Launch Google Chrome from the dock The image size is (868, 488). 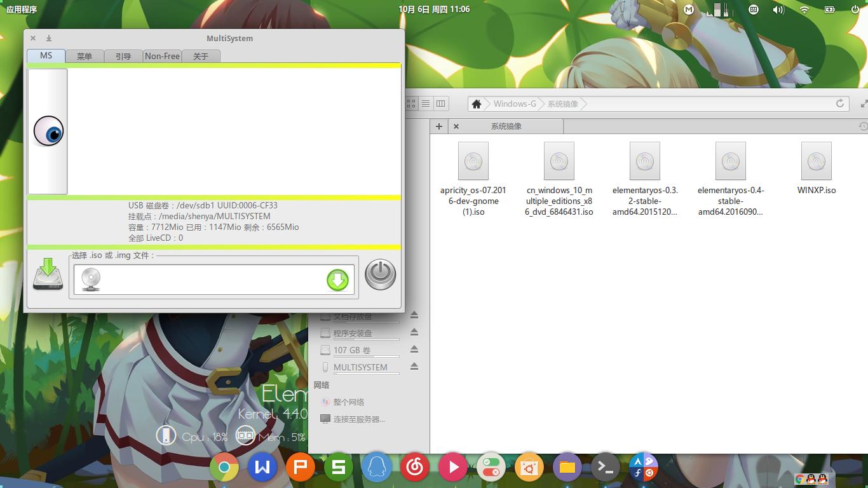click(x=224, y=468)
